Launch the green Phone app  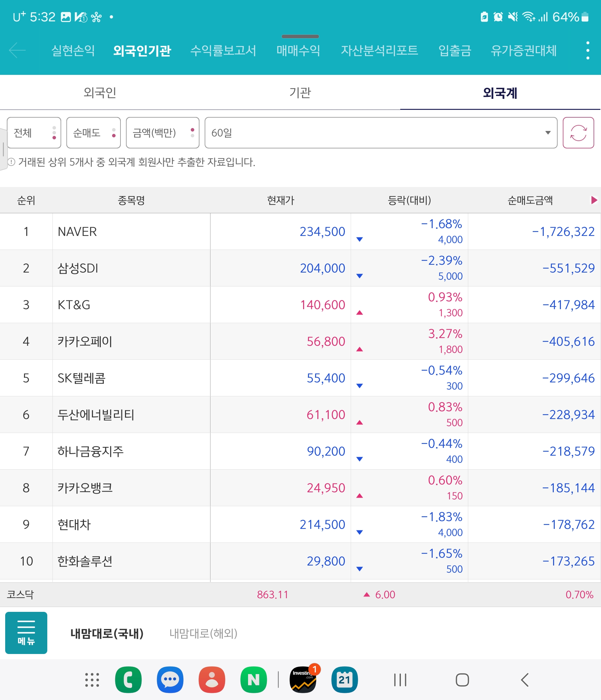click(128, 680)
